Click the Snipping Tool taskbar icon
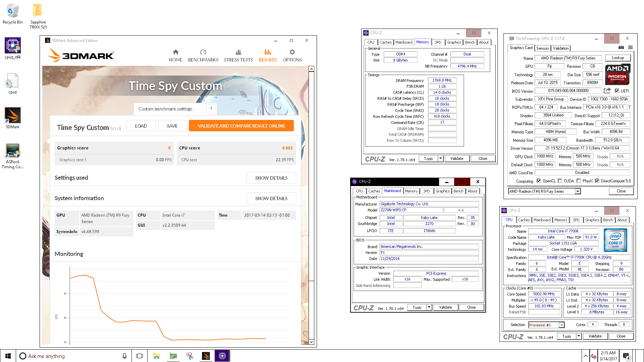The height and width of the screenshot is (362, 644). click(190, 356)
